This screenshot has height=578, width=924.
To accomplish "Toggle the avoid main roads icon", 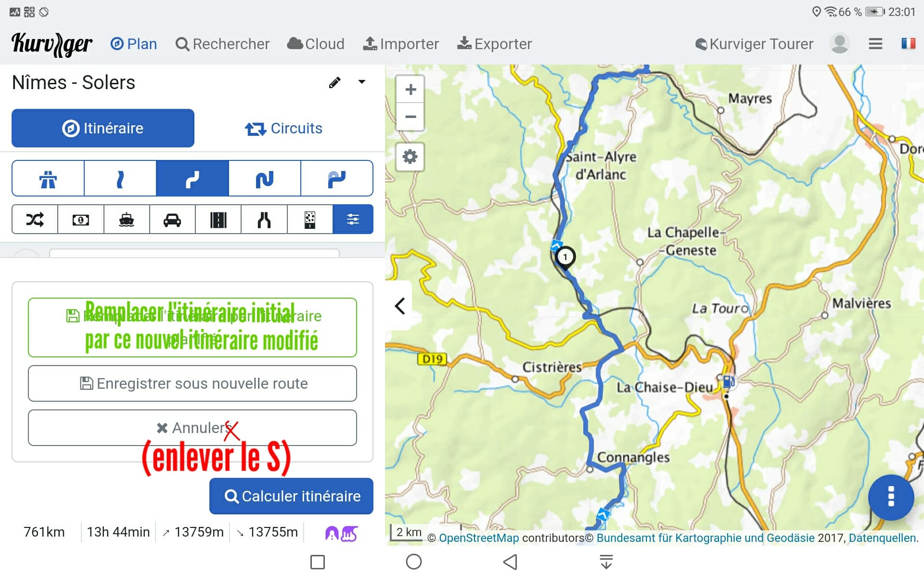I will point(218,220).
